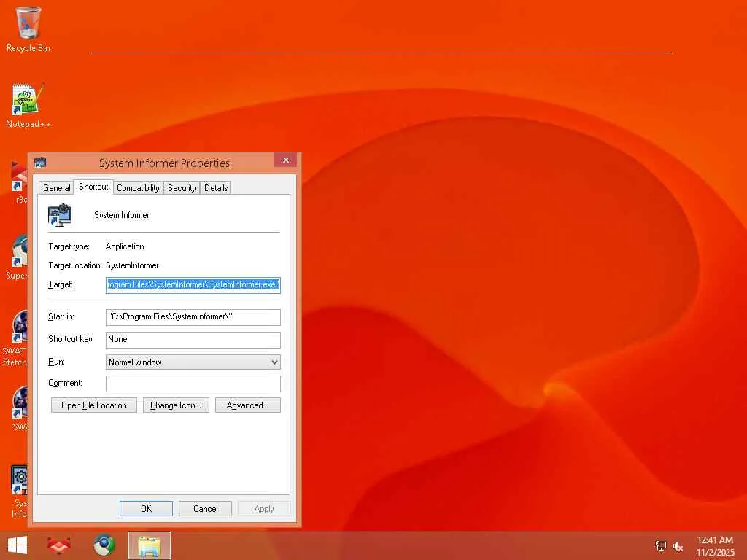Switch to the Shortcut tab
This screenshot has width=747, height=560.
point(93,187)
